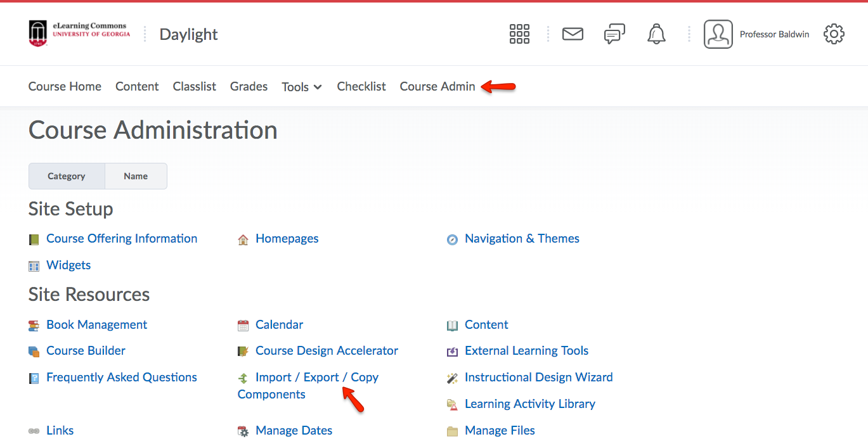
Task: Click the Manage Files folder icon
Action: [x=452, y=431]
